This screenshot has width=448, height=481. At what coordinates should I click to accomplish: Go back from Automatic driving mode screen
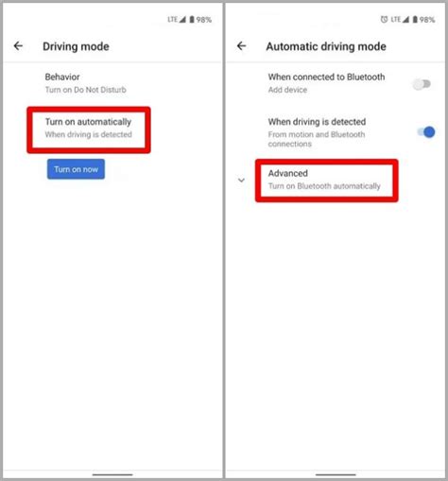[241, 46]
